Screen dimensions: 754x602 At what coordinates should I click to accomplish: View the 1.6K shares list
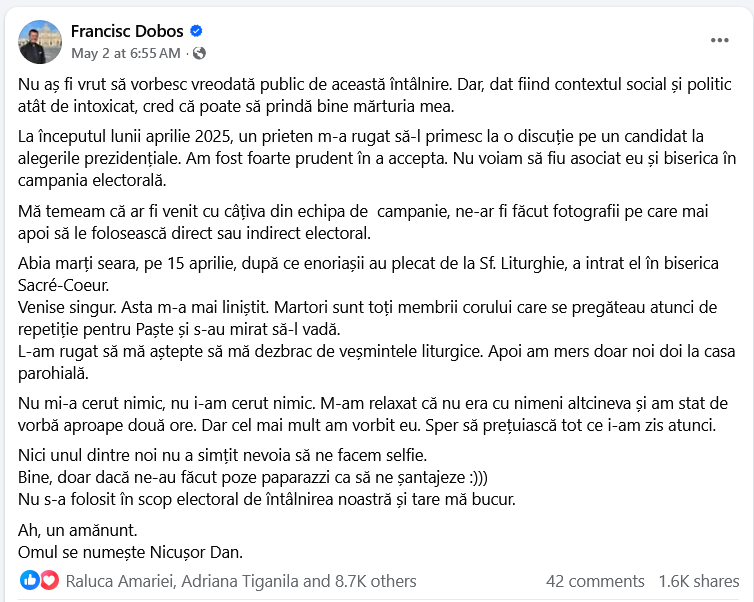[x=699, y=581]
